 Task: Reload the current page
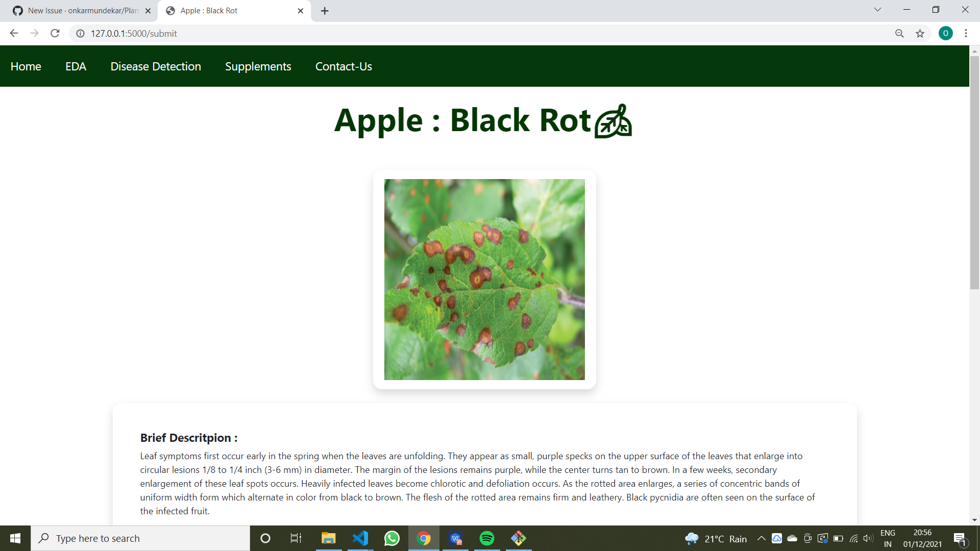(55, 33)
